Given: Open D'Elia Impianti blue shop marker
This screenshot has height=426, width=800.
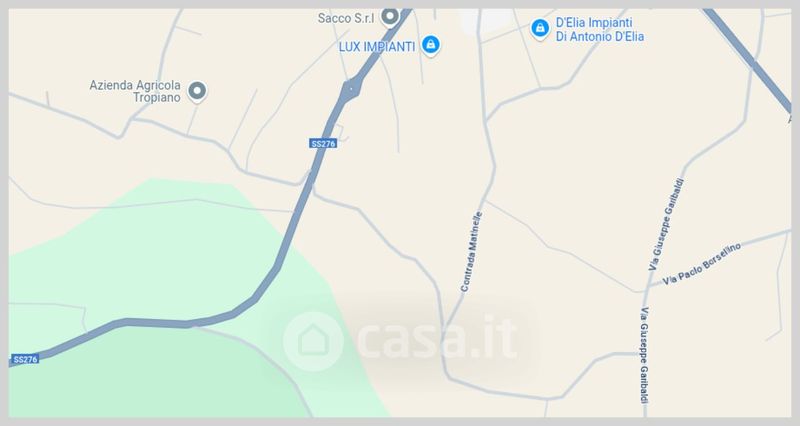Looking at the screenshot, I should pyautogui.click(x=540, y=29).
